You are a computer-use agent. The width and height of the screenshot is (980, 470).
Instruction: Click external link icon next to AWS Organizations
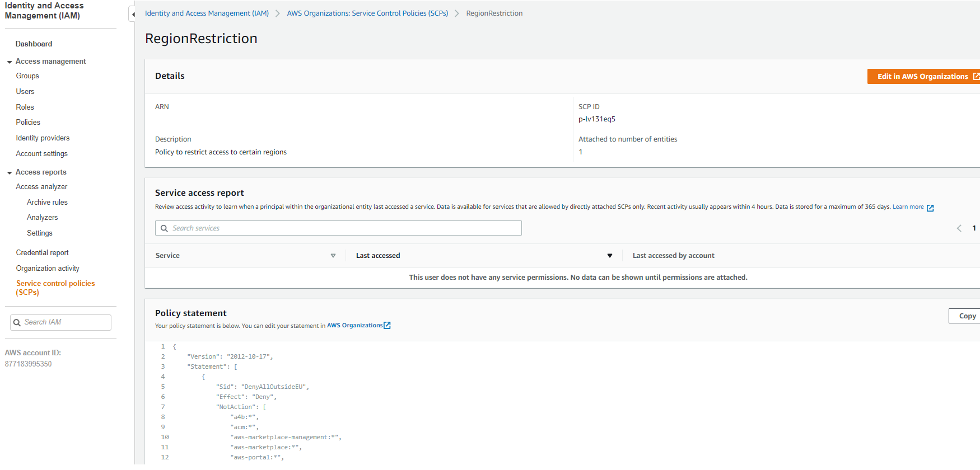(x=387, y=325)
